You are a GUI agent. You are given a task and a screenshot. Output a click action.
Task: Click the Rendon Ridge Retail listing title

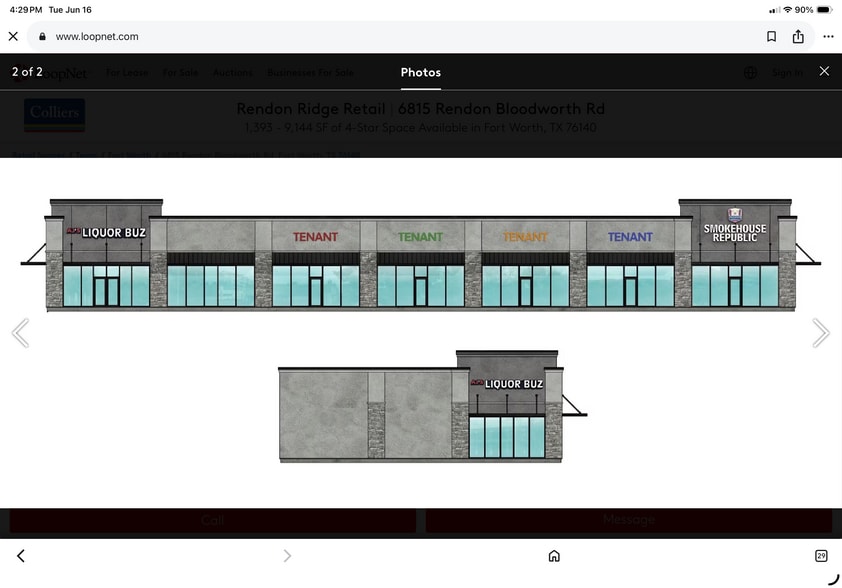click(x=420, y=109)
